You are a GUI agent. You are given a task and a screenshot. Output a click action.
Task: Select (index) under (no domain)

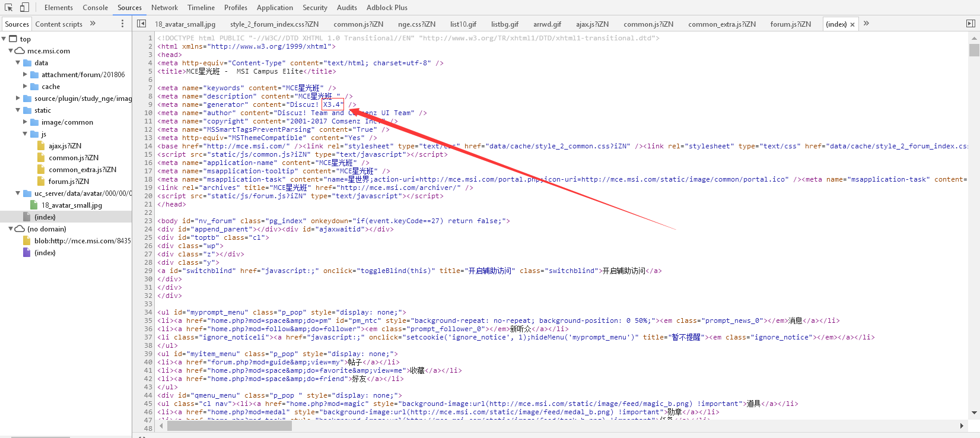tap(45, 253)
